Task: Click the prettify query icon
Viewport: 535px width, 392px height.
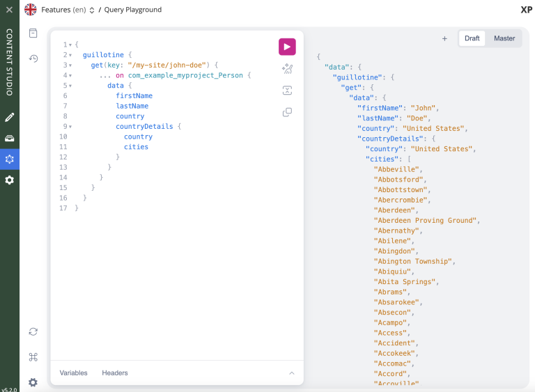Action: (x=287, y=68)
